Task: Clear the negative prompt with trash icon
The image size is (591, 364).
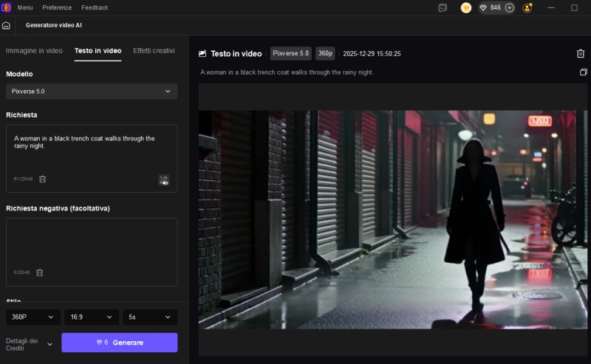Action: pos(40,272)
